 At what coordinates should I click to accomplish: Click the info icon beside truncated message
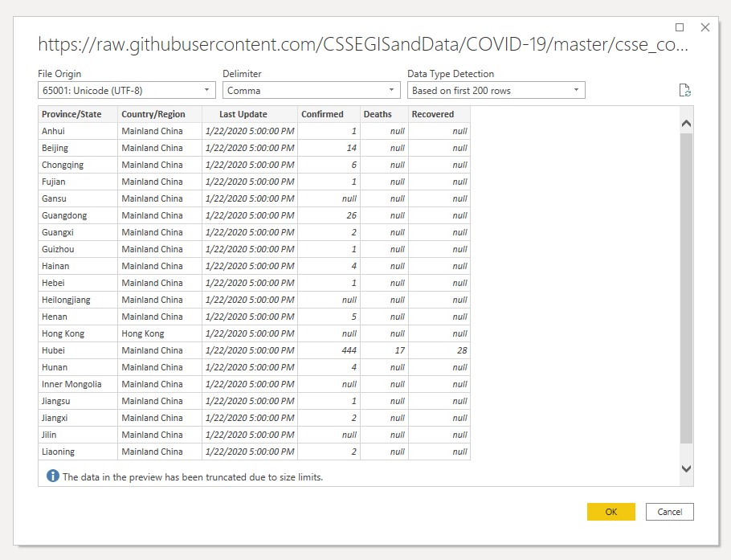tap(53, 476)
